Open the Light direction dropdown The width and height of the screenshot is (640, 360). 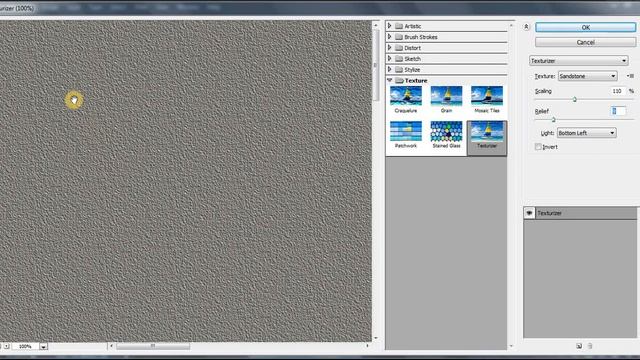tap(587, 133)
